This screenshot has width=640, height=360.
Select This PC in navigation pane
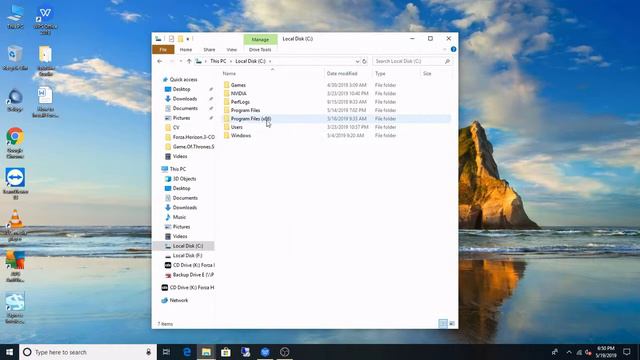pyautogui.click(x=178, y=169)
